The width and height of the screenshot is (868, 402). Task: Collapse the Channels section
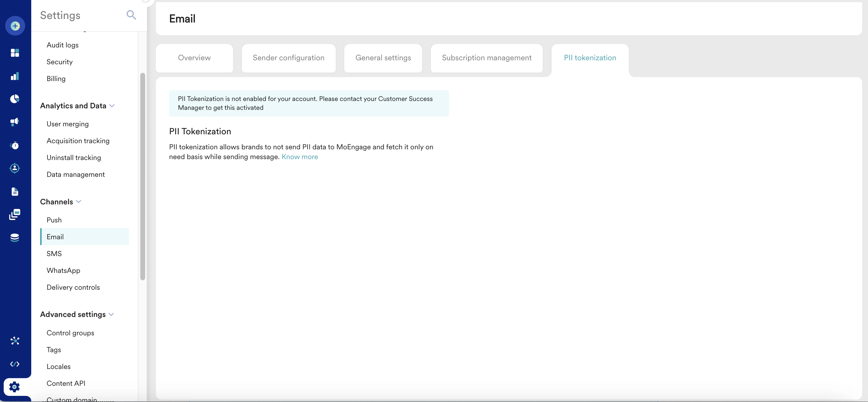coord(79,202)
